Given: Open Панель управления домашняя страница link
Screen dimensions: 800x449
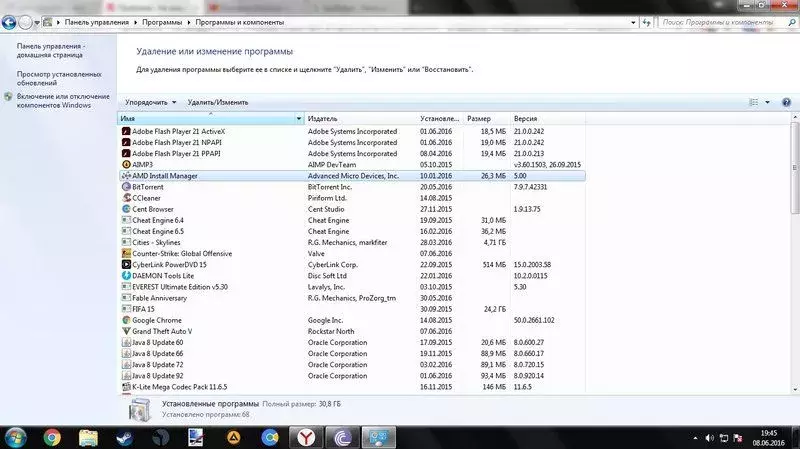Looking at the screenshot, I should (51, 51).
